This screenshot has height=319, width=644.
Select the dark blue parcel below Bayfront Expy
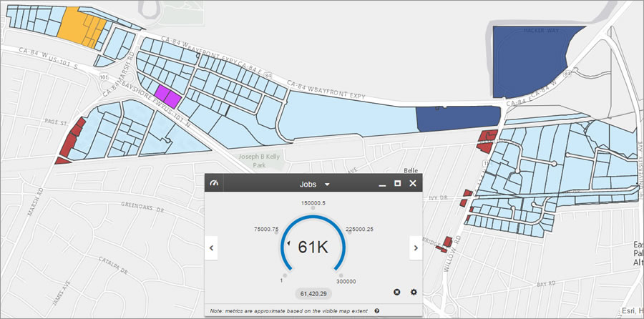point(458,118)
